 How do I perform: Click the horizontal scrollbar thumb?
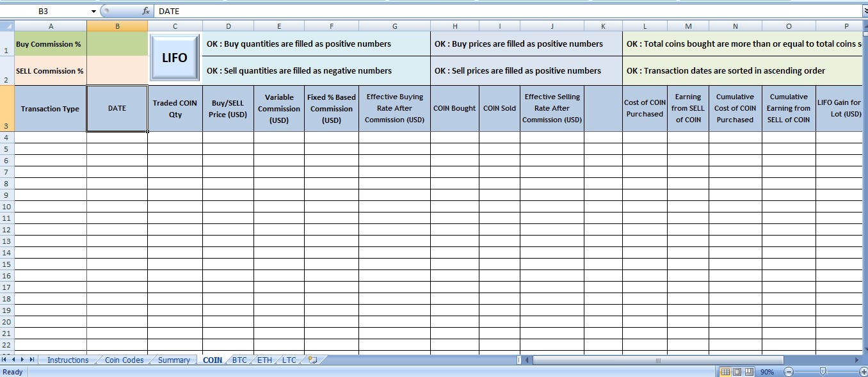pos(658,360)
